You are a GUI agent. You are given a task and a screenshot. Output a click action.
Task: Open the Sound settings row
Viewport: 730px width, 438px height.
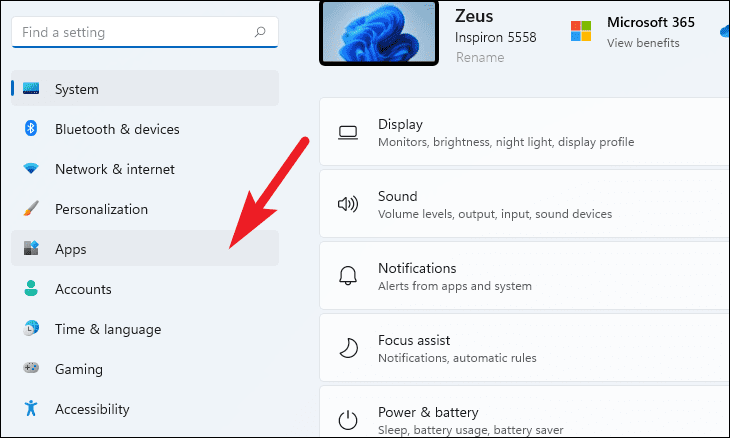point(524,204)
